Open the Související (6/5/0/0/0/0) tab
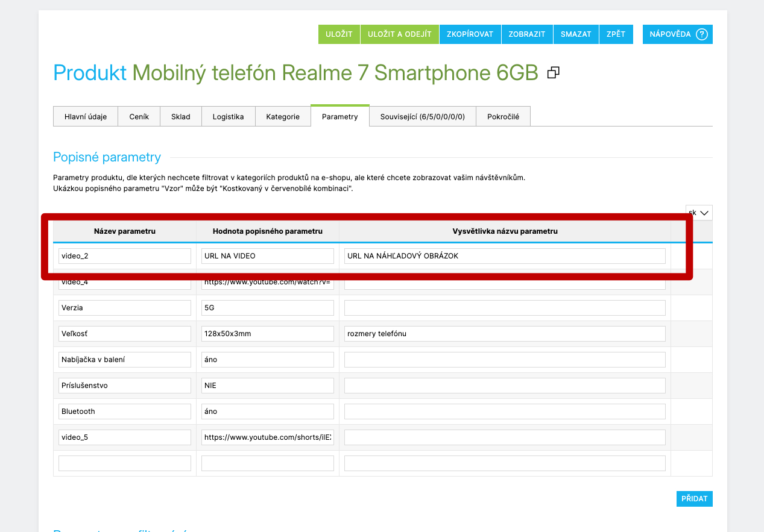 [423, 116]
